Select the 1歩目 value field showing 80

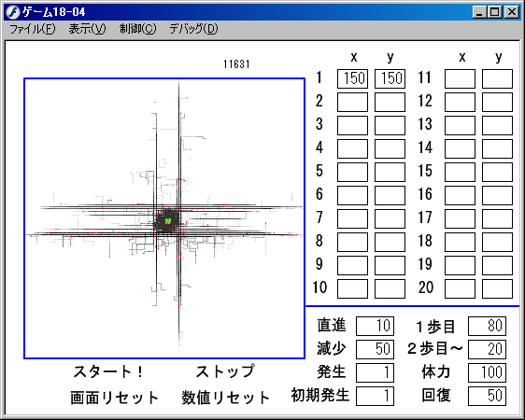pyautogui.click(x=487, y=326)
